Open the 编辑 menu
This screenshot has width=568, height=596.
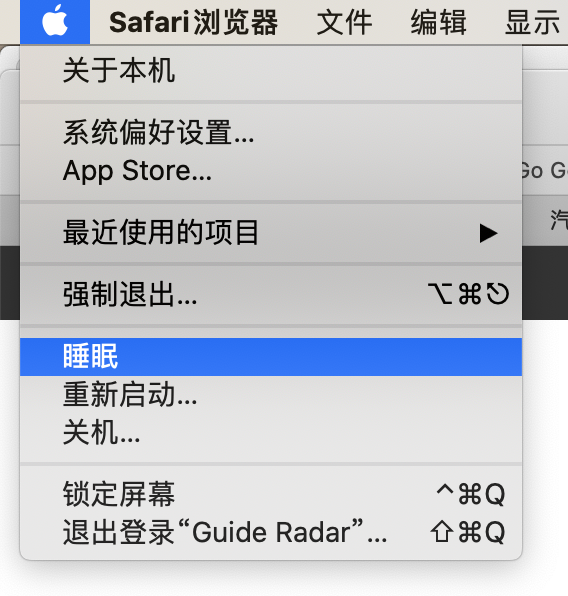pos(438,22)
